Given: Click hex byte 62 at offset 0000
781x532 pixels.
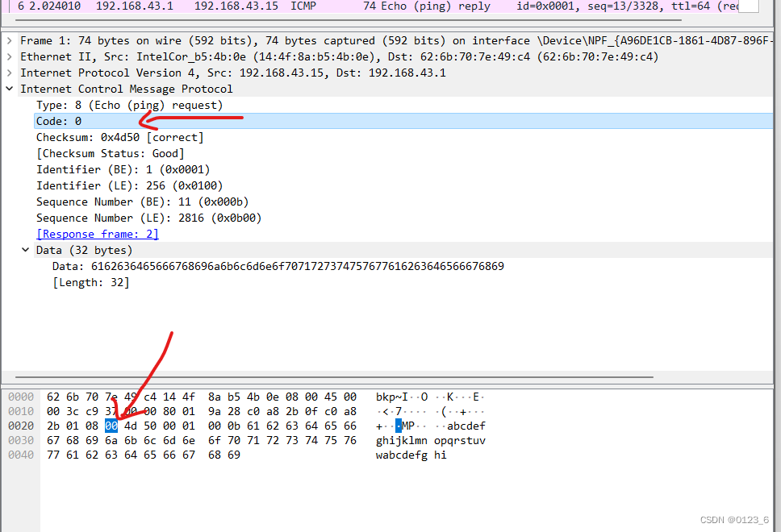Looking at the screenshot, I should (x=53, y=397).
